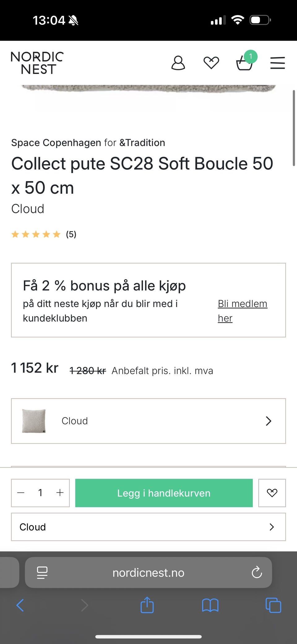Image resolution: width=297 pixels, height=644 pixels.
Task: Go back to previous page
Action: tap(20, 605)
